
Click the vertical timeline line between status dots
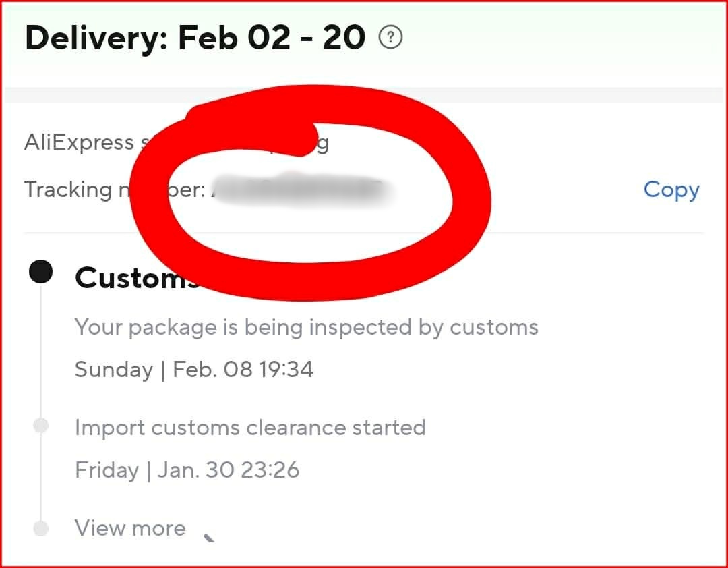point(41,351)
